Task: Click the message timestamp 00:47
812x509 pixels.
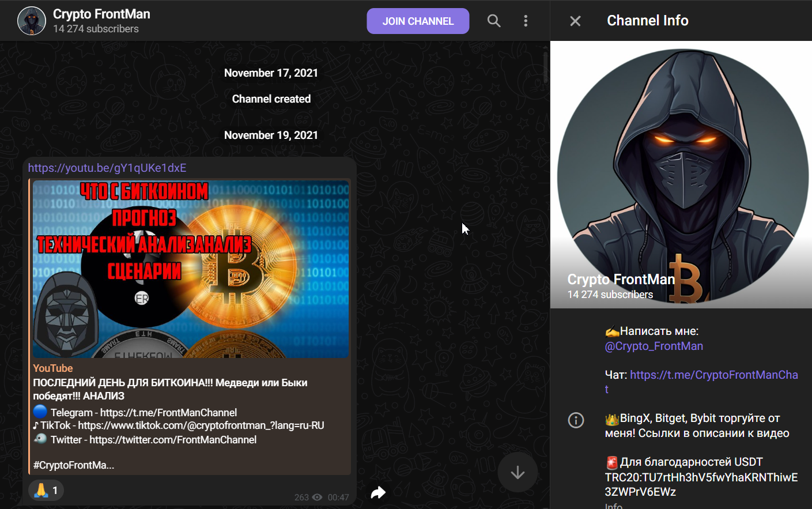Action: [x=338, y=497]
